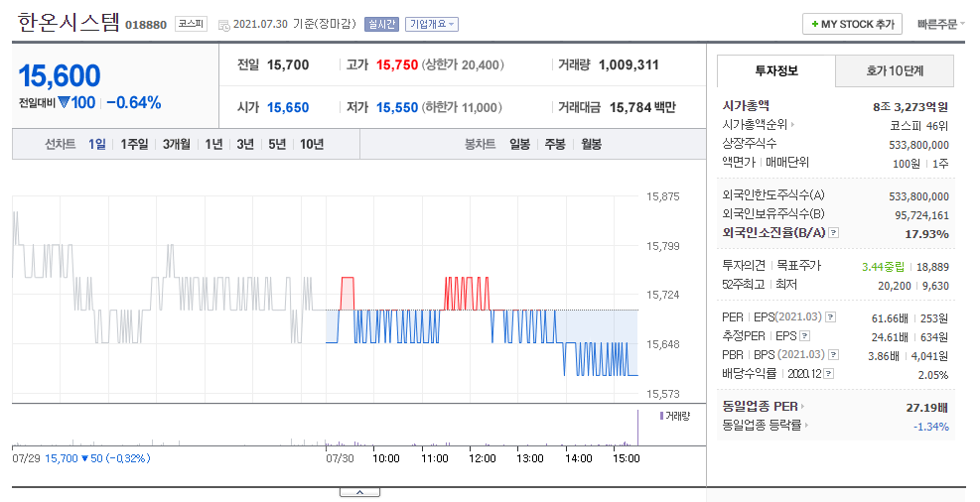Click the target price 18,889

932,267
